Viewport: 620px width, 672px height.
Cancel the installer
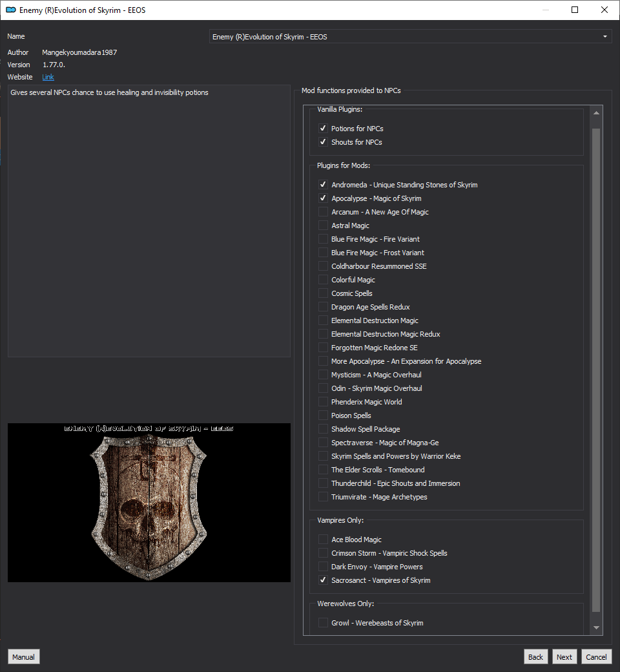596,657
